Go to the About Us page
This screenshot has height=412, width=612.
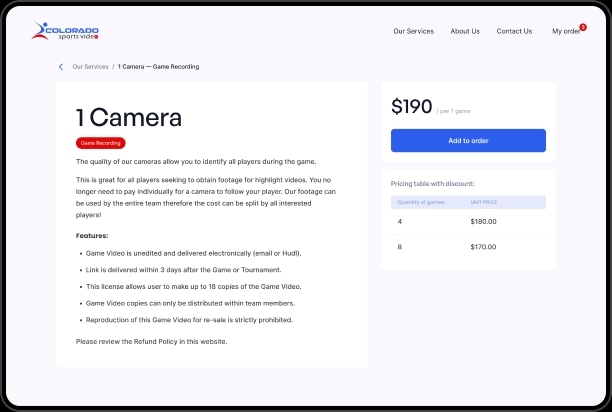465,31
